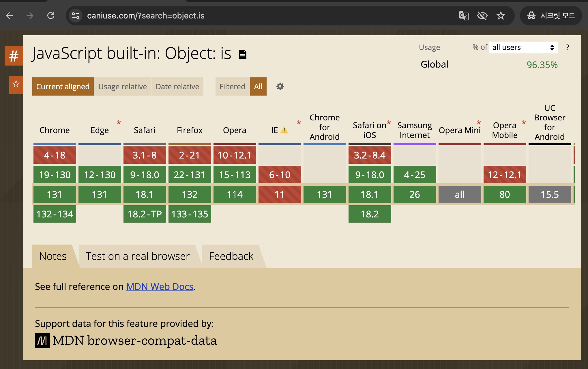Click the UC Browser for Android header
588x369 pixels.
point(550,122)
